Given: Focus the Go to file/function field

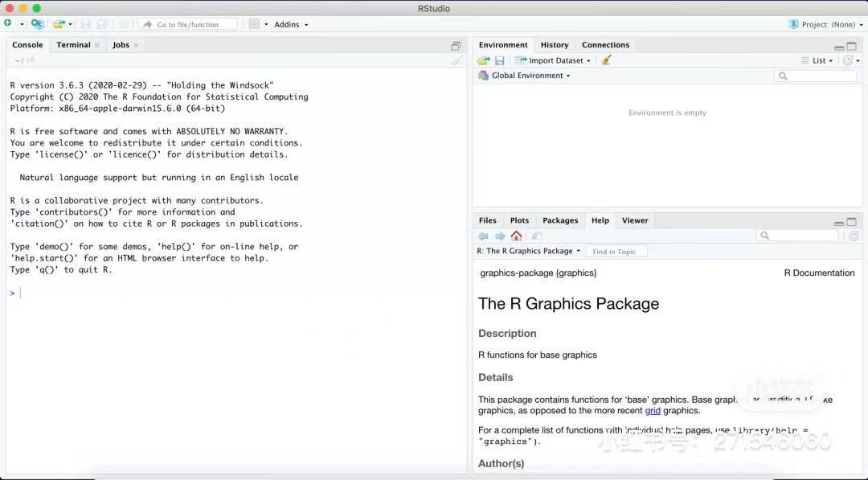Looking at the screenshot, I should tap(187, 24).
